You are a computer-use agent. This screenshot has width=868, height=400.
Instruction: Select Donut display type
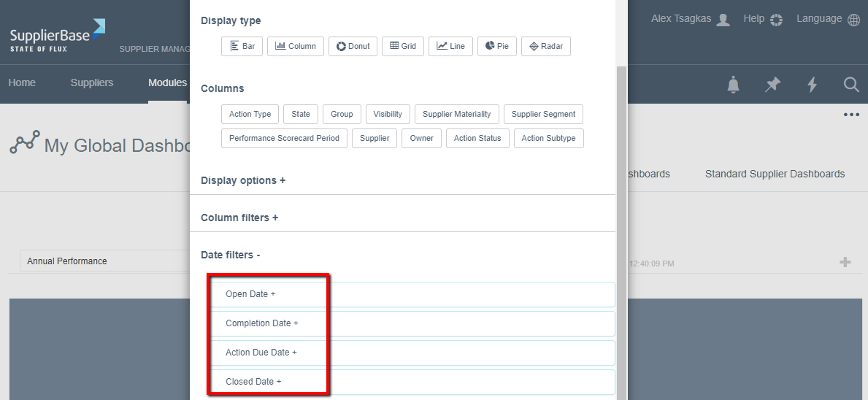[353, 46]
